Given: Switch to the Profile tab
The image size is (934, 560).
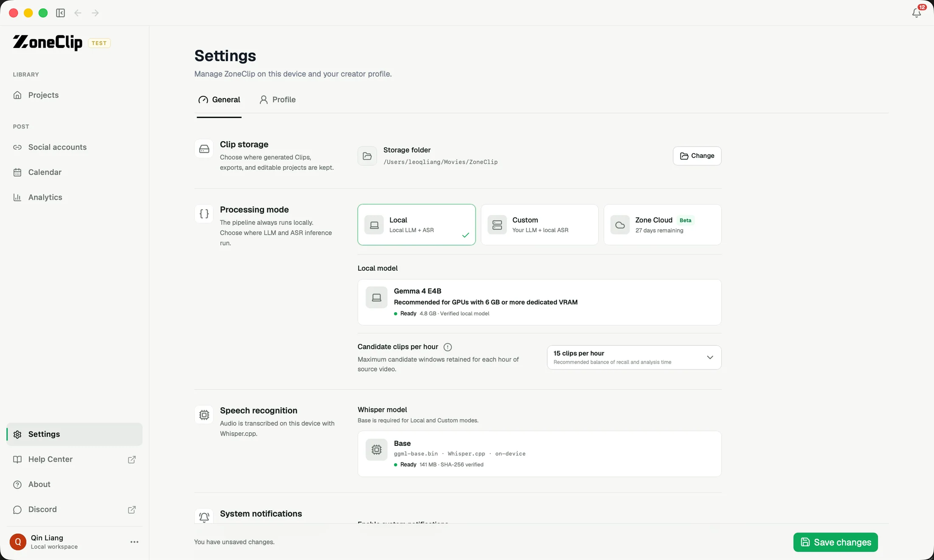Looking at the screenshot, I should (x=278, y=100).
